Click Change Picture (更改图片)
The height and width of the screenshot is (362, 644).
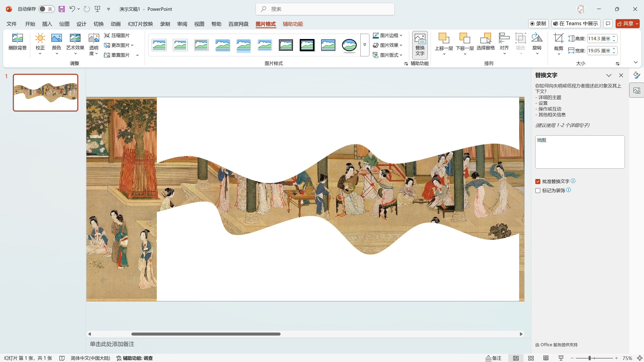(x=119, y=45)
